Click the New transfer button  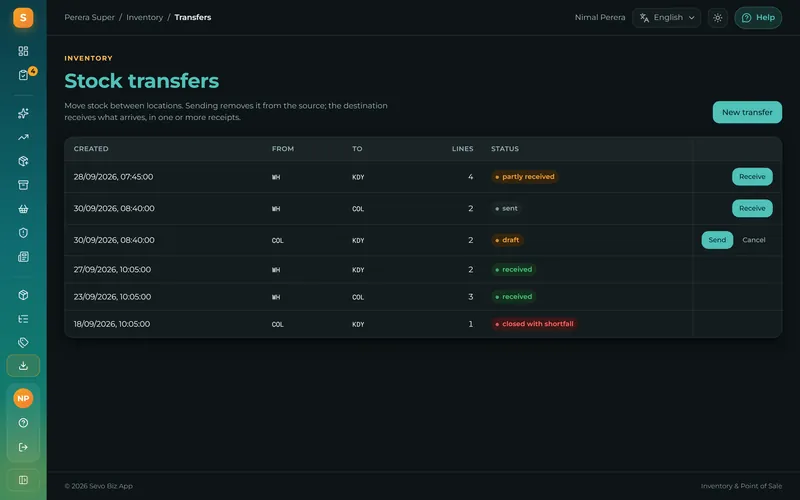(x=747, y=112)
